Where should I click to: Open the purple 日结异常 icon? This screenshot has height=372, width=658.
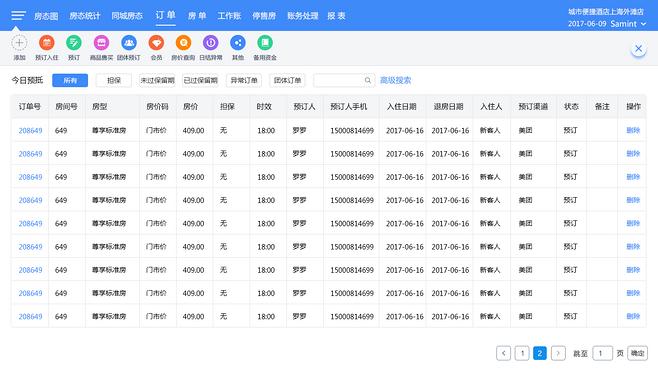coord(211,43)
